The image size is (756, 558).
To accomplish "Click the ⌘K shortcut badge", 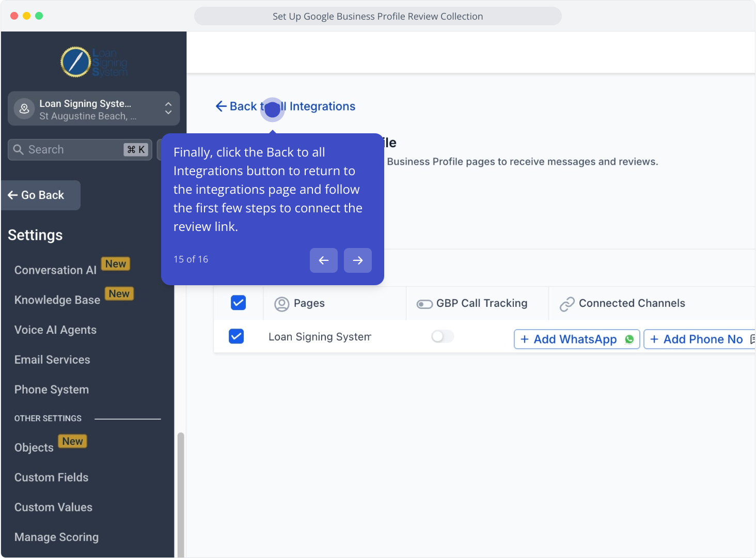I will pyautogui.click(x=136, y=150).
